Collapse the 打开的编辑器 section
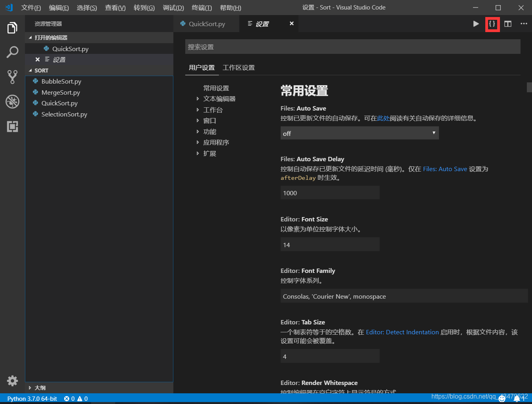The height and width of the screenshot is (404, 532). click(99, 38)
